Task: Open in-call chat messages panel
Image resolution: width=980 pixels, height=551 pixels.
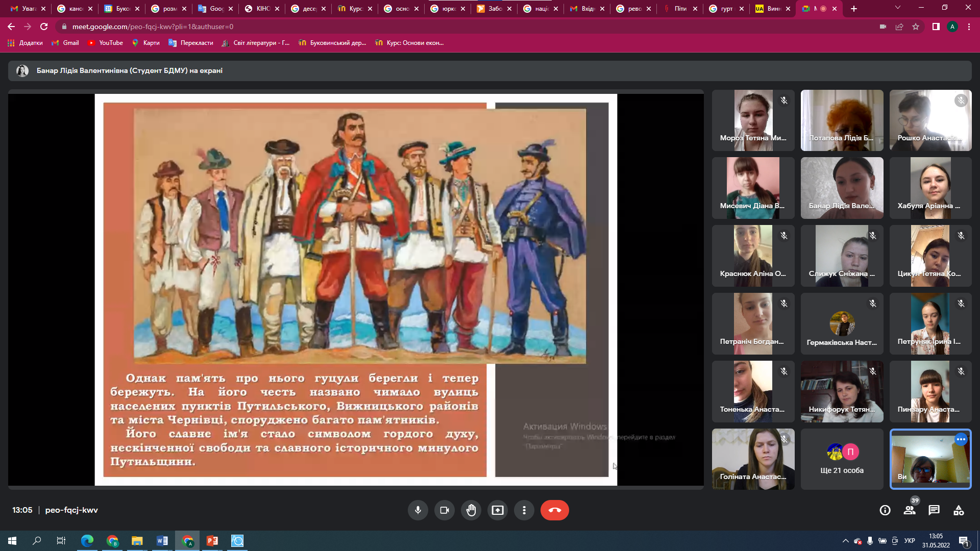Action: pos(934,510)
